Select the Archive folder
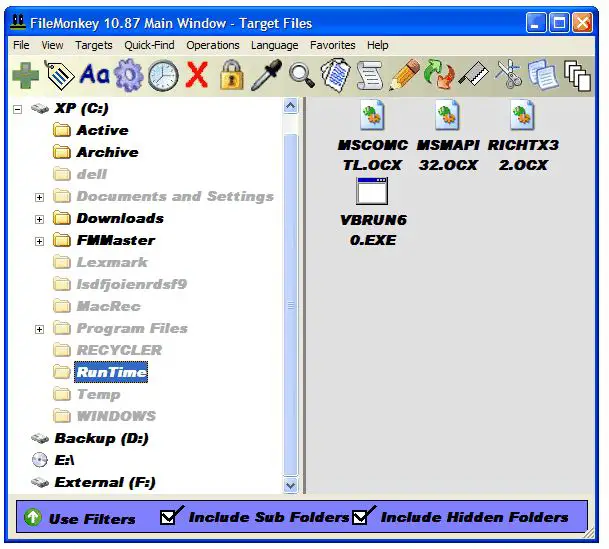The width and height of the screenshot is (609, 549). [107, 152]
